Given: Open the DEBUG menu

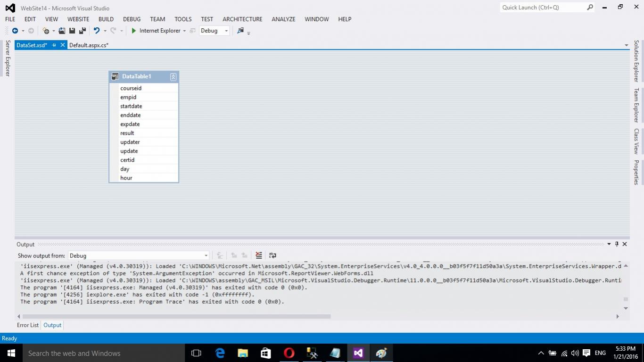Looking at the screenshot, I should 132,19.
